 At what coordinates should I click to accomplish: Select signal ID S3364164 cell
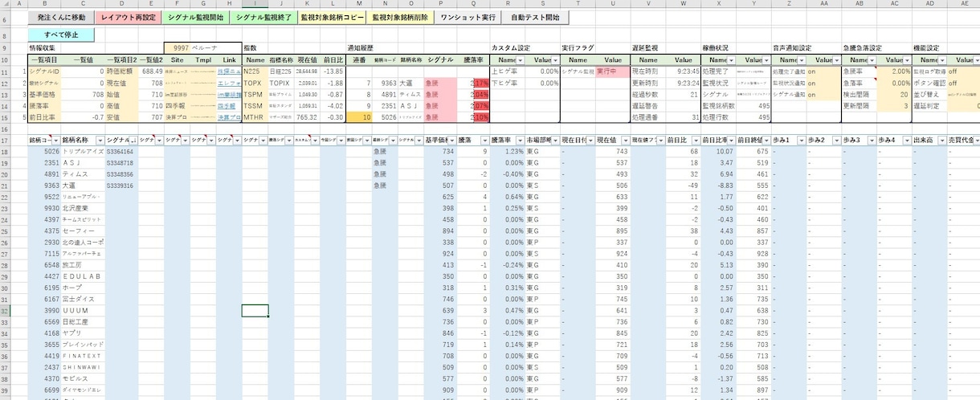(x=120, y=152)
